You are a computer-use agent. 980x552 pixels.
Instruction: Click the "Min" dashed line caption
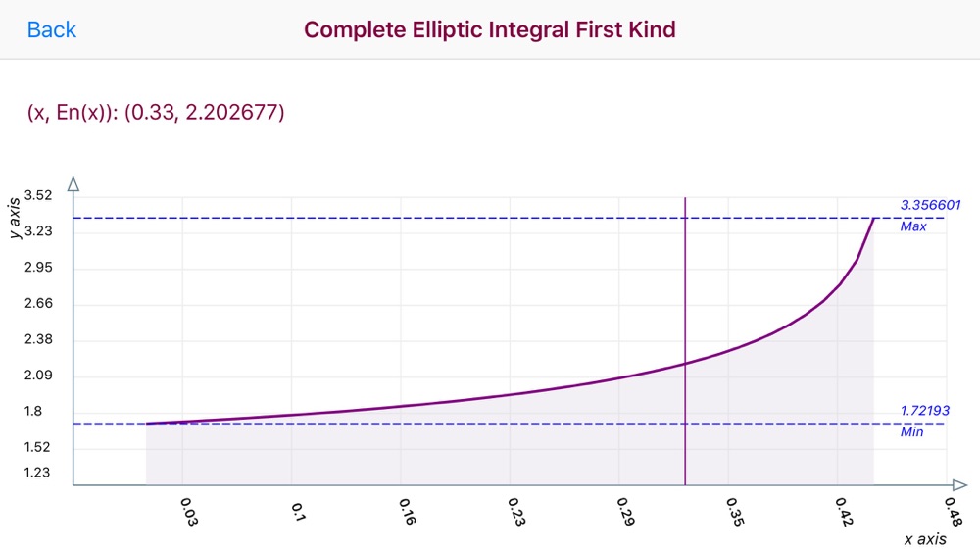coord(912,432)
